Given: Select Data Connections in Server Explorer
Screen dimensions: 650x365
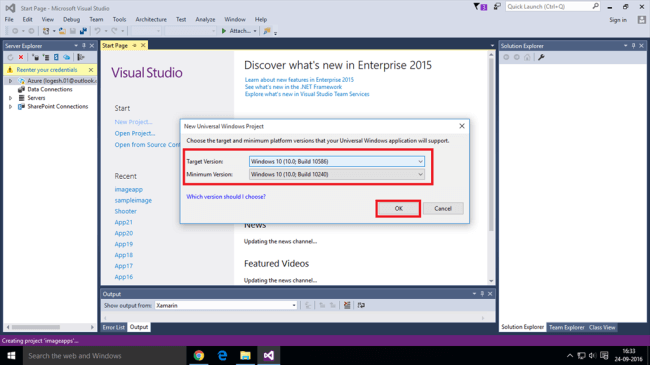Looking at the screenshot, I should (50, 89).
